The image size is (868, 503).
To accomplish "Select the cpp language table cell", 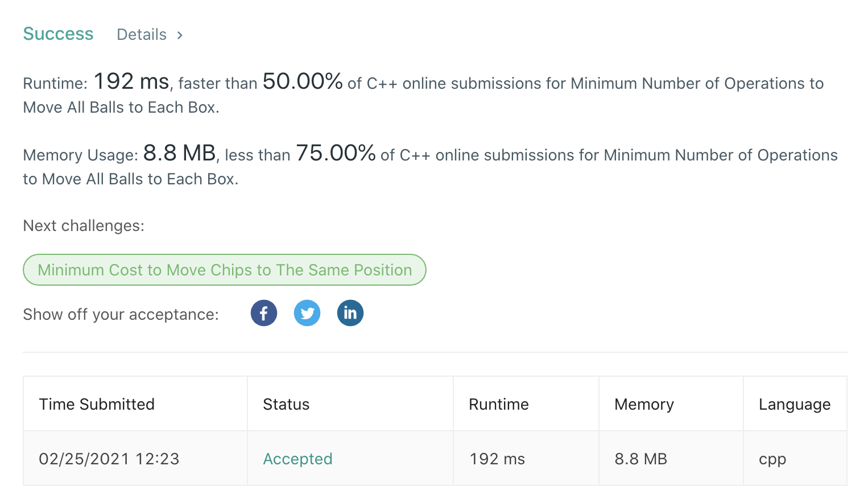I will coord(772,460).
